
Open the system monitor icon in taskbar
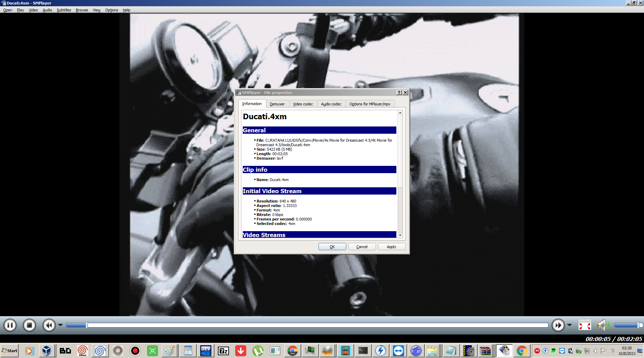(x=310, y=351)
